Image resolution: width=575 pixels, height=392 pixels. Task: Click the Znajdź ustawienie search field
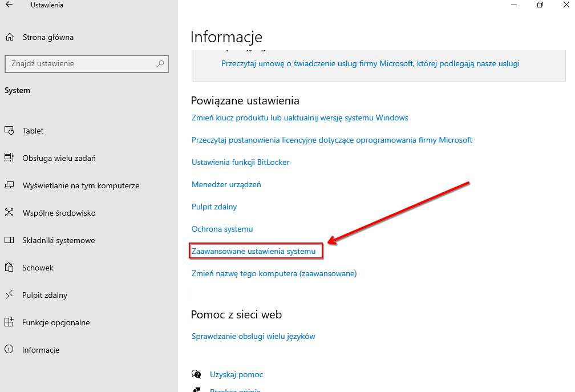tap(80, 64)
